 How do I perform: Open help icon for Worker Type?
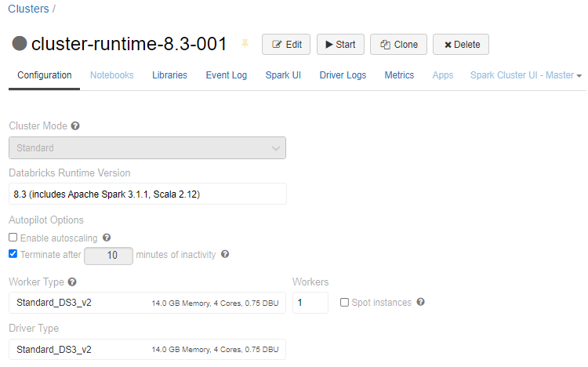[72, 282]
